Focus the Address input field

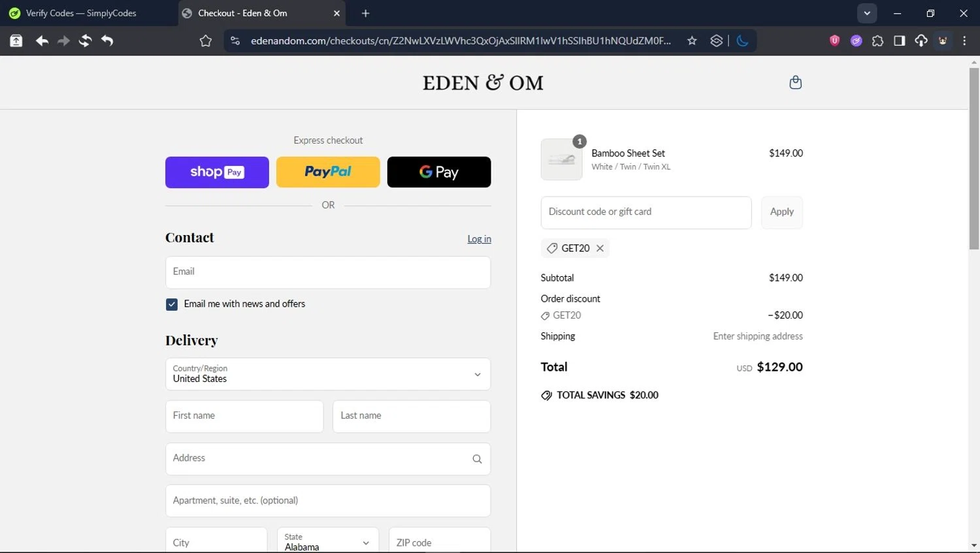[328, 459]
